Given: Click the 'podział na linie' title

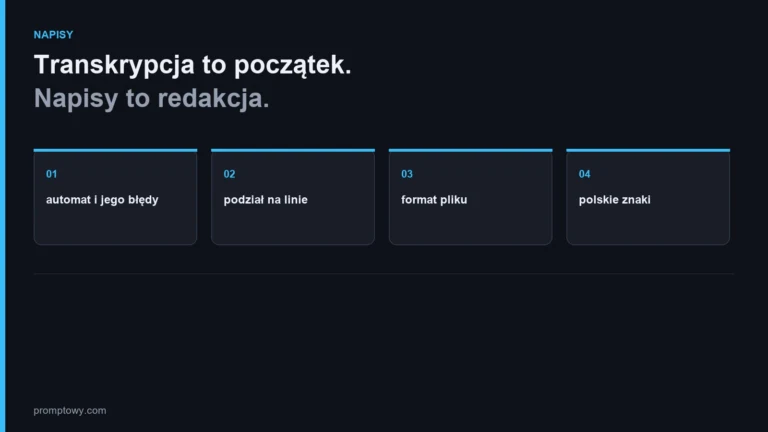Looking at the screenshot, I should tap(265, 200).
